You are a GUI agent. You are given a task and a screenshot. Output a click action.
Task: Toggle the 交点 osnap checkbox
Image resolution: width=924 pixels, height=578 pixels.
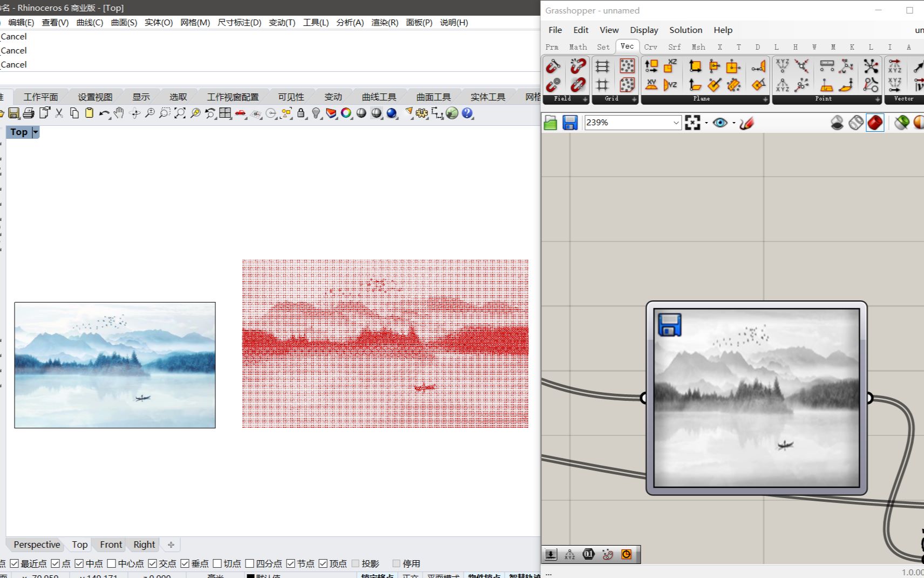tap(152, 563)
